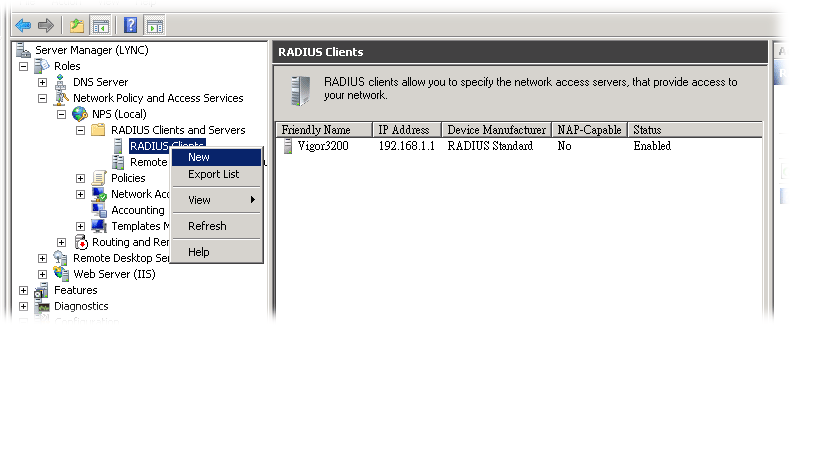Viewport: 819px width, 460px height.
Task: Click the Forward arrow toolbar icon
Action: coord(45,25)
